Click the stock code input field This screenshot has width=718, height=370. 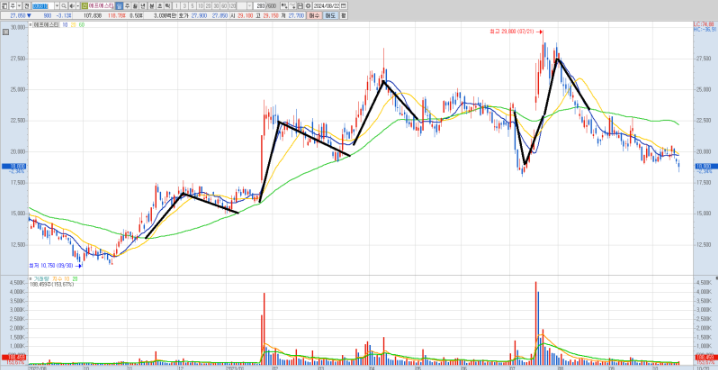(x=43, y=6)
